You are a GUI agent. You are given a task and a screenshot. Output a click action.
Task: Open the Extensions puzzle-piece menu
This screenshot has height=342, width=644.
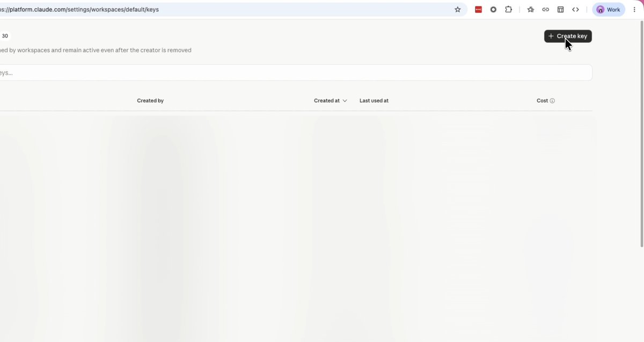508,10
